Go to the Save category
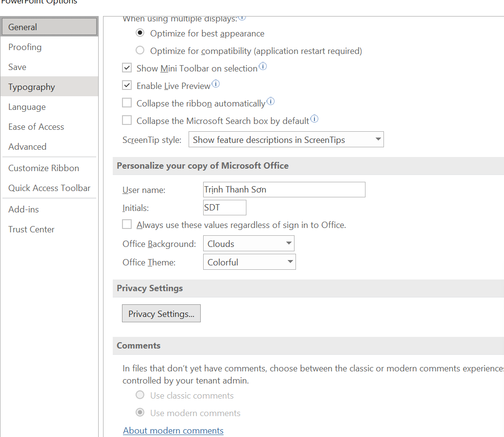This screenshot has height=437, width=504. point(50,67)
